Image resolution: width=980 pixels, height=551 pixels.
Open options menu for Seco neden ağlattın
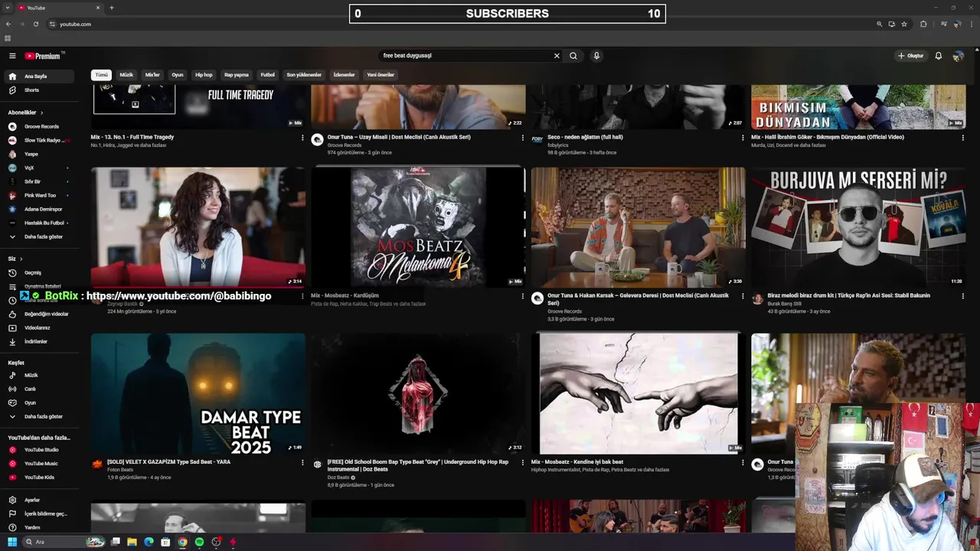coord(743,138)
